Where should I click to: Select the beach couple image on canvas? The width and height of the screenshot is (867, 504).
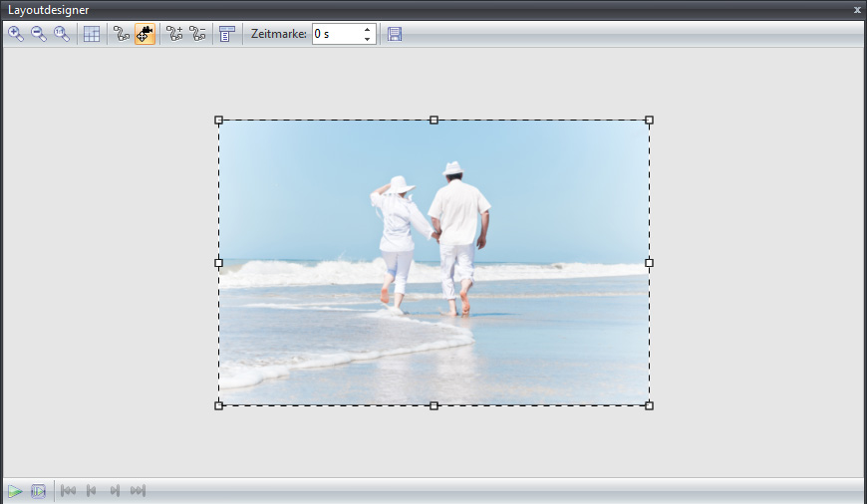click(x=433, y=263)
